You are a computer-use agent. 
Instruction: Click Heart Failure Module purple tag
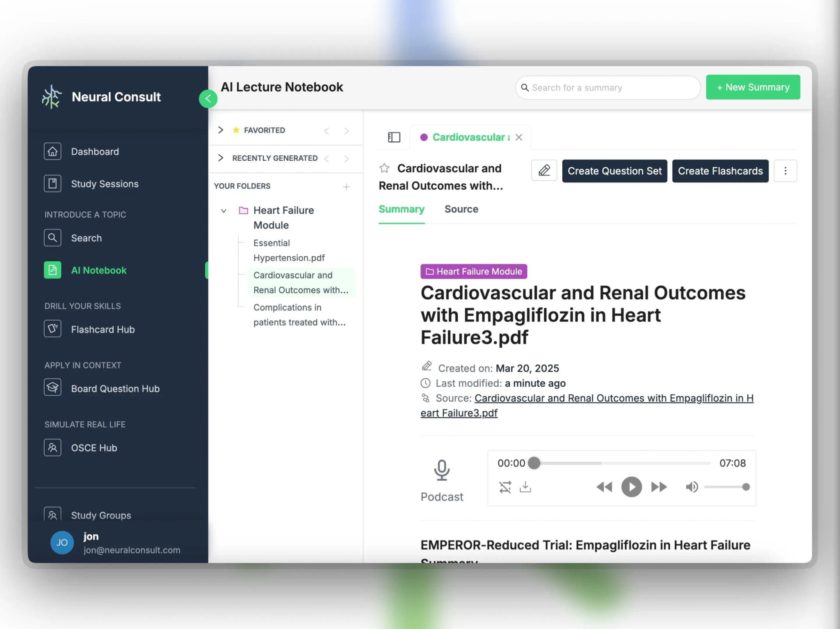(x=474, y=271)
